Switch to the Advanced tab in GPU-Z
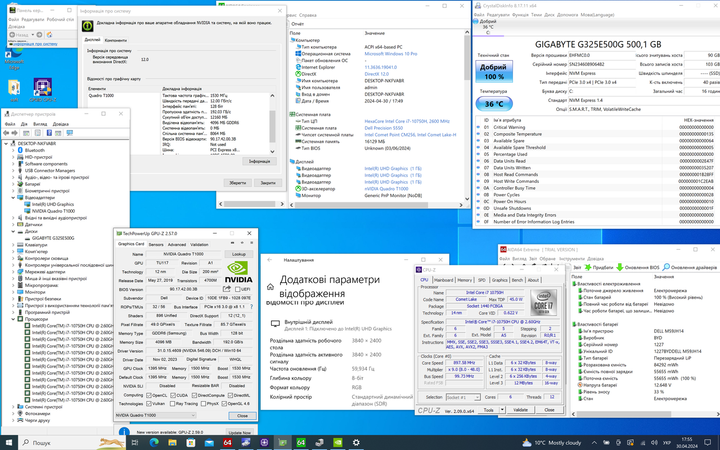The width and height of the screenshot is (720, 450). pos(177,244)
